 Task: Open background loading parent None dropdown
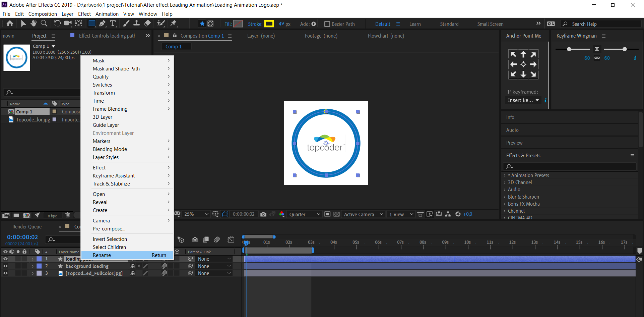pos(214,266)
